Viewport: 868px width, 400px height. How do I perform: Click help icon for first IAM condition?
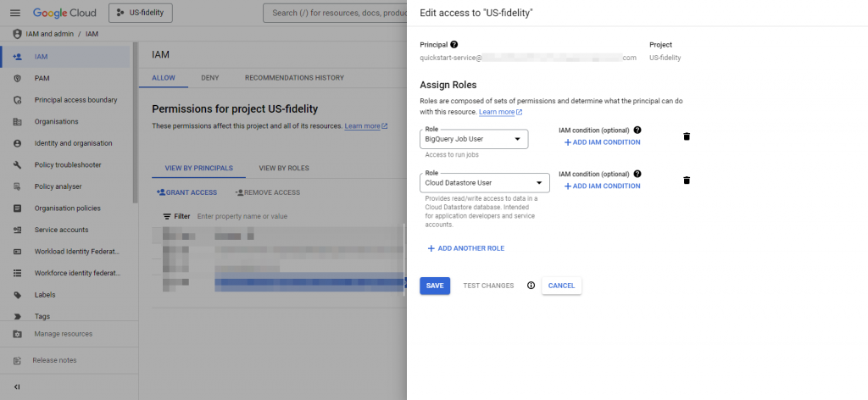(637, 130)
